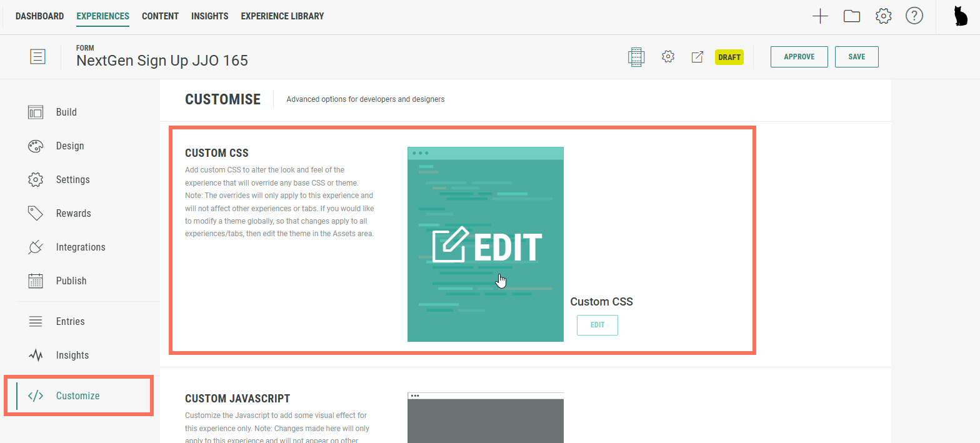Viewport: 980px width, 443px height.
Task: Click the Custom JavaScript preview thumbnail
Action: tap(485, 417)
